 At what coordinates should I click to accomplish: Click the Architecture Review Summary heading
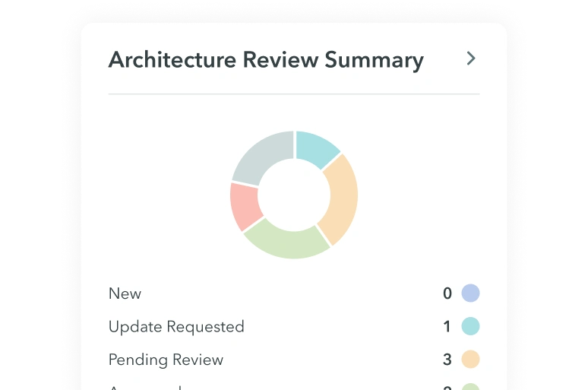click(x=266, y=60)
